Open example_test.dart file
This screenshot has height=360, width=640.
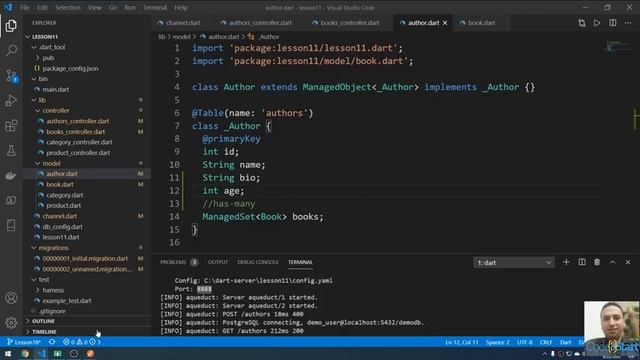pos(67,301)
